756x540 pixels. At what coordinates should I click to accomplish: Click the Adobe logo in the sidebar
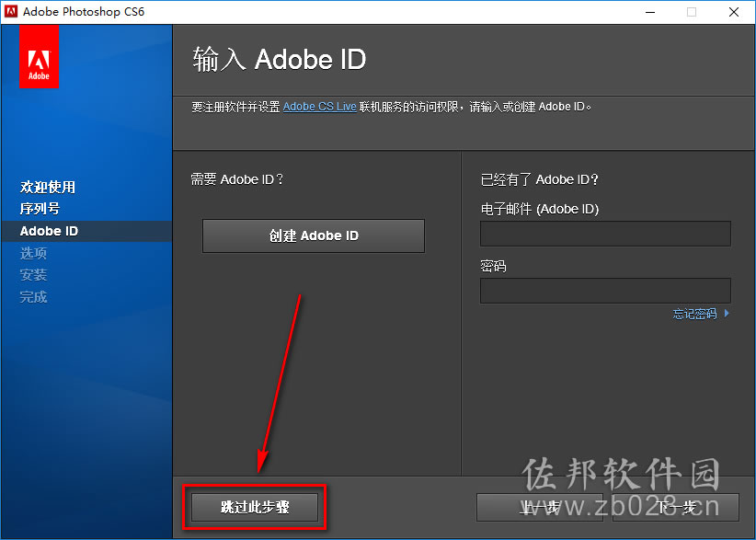(x=39, y=57)
